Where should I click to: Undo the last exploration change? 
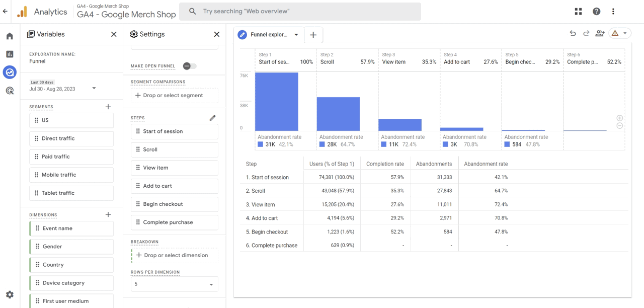[x=573, y=33]
